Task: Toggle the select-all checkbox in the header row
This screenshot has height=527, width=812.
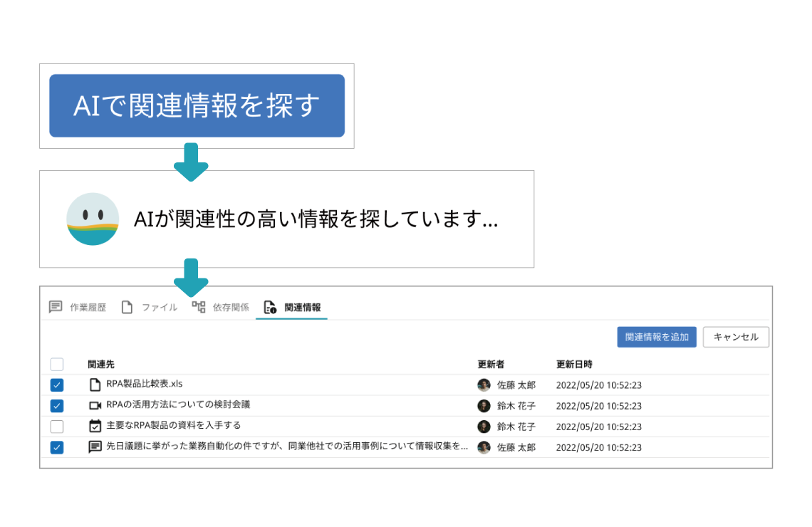Action: coord(57,364)
